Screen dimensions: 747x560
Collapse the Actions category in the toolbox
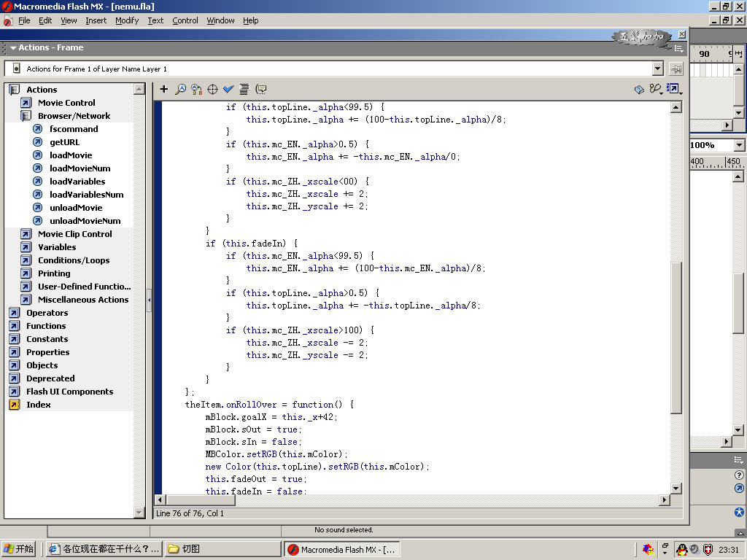pyautogui.click(x=15, y=90)
